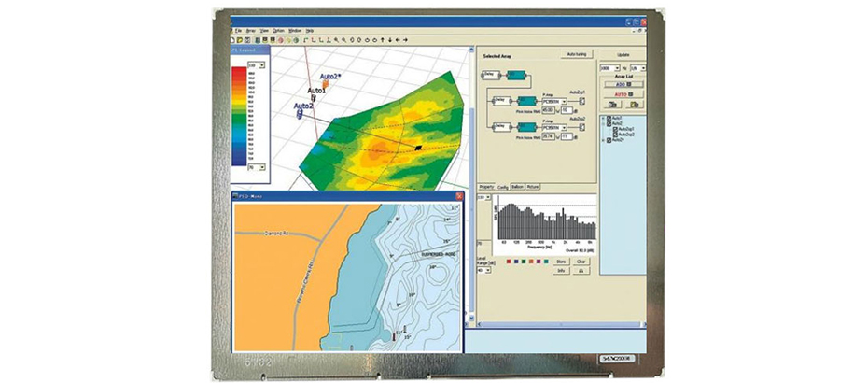Switch to the Property tab
Viewport: 868px width, 383px height.
486,187
